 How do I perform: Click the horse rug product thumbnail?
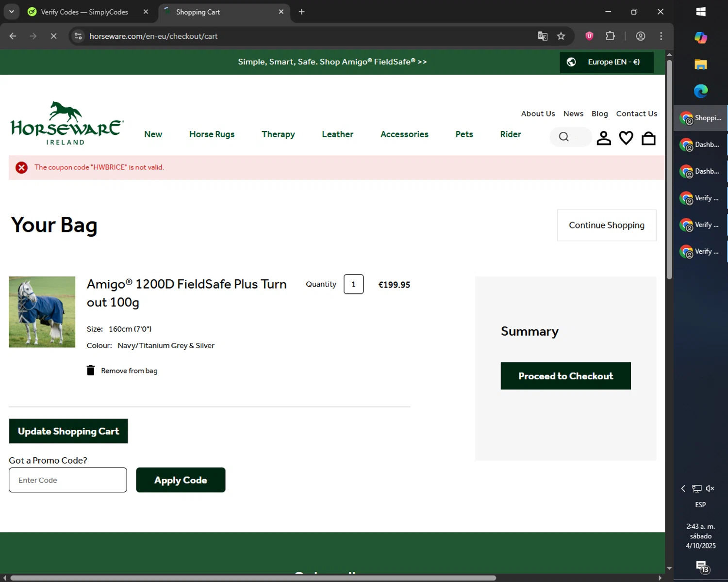(x=42, y=312)
